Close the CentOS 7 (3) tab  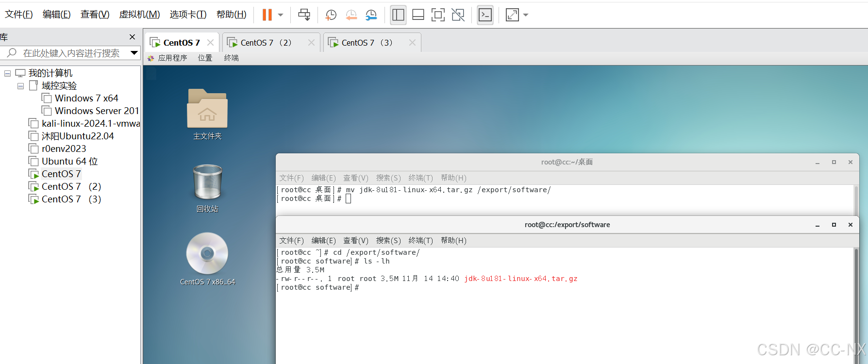tap(412, 43)
